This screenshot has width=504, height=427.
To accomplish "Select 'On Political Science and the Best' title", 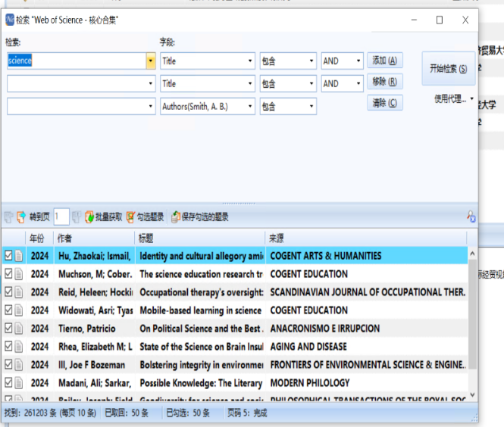I will click(201, 329).
